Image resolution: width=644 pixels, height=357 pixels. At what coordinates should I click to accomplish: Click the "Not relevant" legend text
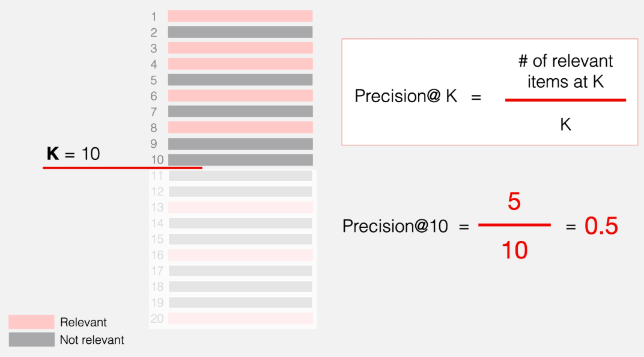(92, 340)
